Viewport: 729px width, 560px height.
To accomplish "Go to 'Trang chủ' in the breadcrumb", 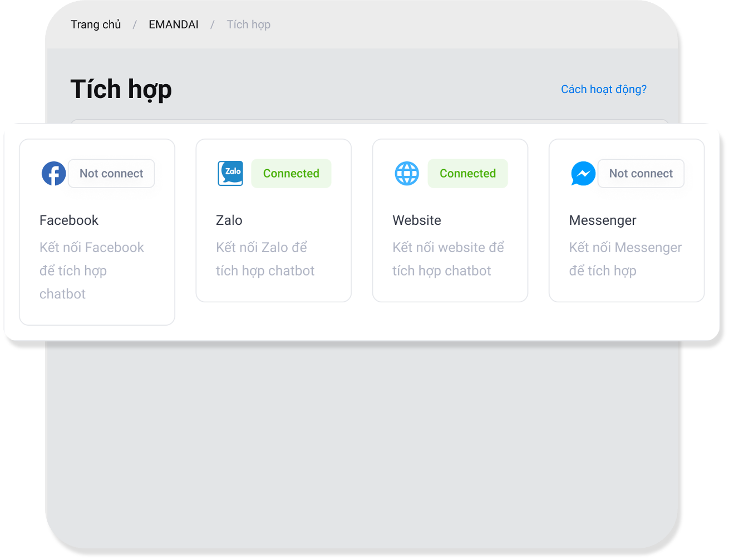I will [96, 24].
